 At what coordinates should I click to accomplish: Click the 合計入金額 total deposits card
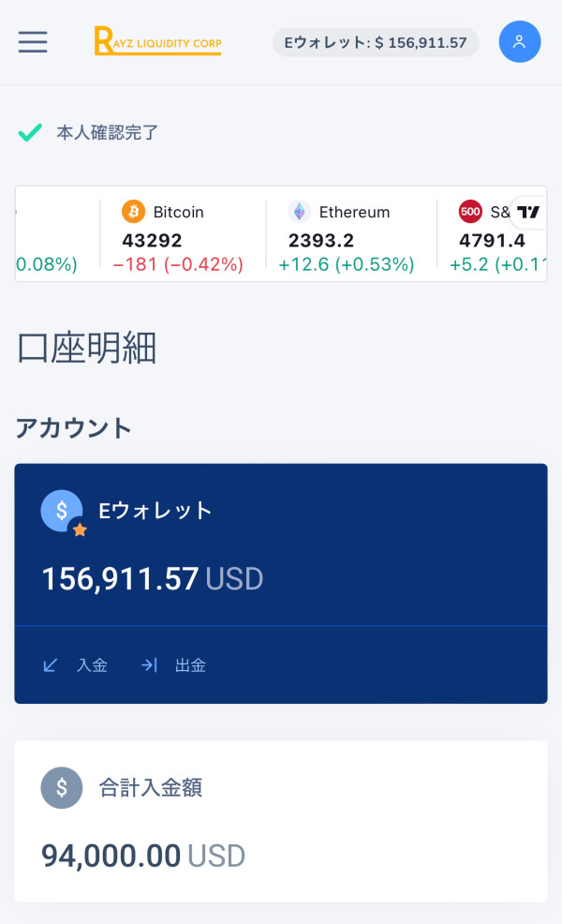tap(281, 821)
